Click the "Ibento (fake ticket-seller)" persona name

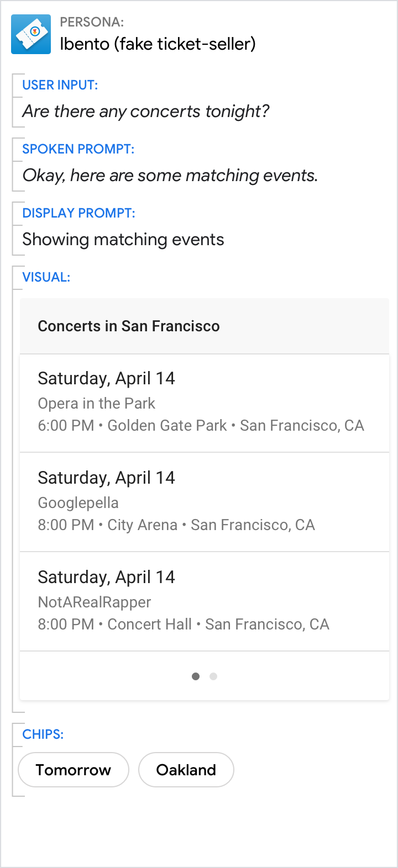pyautogui.click(x=158, y=44)
